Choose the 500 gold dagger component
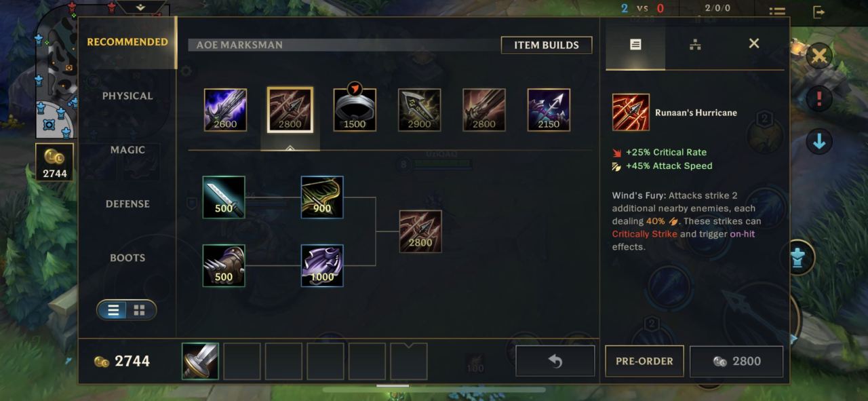The width and height of the screenshot is (868, 401). (x=224, y=197)
